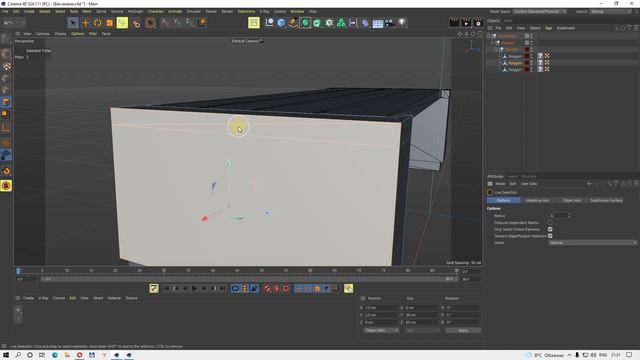Click the Texture mode checker icon in left palette
This screenshot has width=640, height=360.
(x=6, y=66)
